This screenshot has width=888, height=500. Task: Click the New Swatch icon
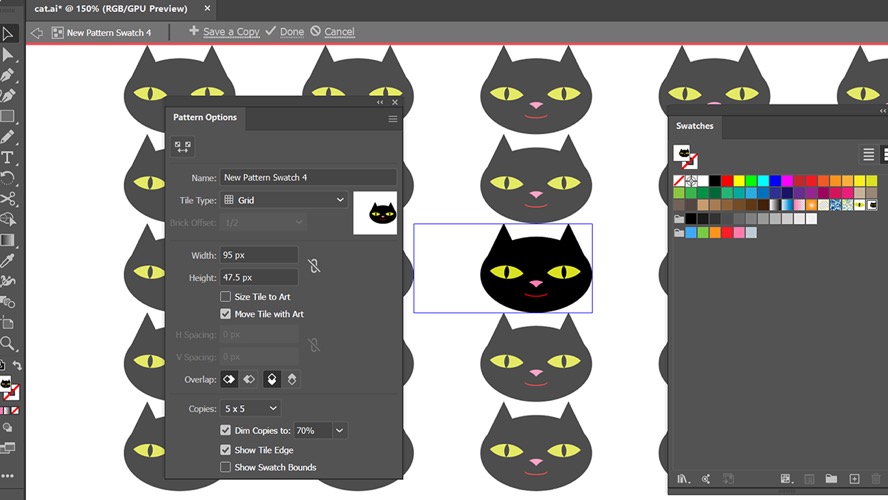[x=855, y=479]
